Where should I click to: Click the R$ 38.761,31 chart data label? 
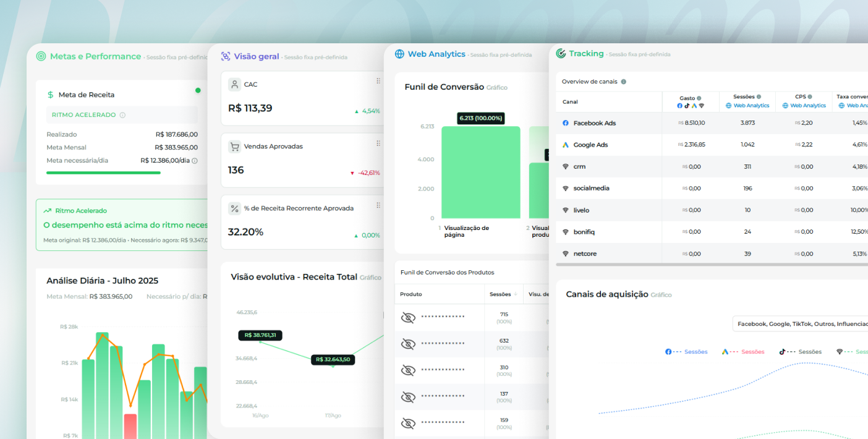click(260, 335)
